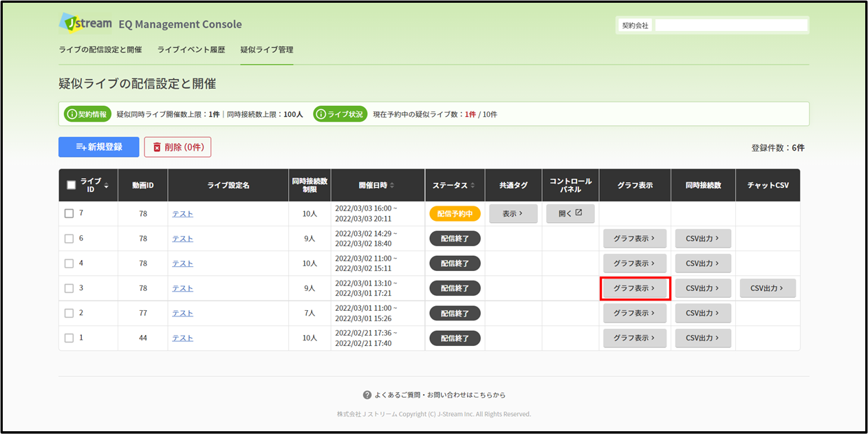
Task: Open the ライブの配信設定と開催 tab
Action: [x=100, y=50]
